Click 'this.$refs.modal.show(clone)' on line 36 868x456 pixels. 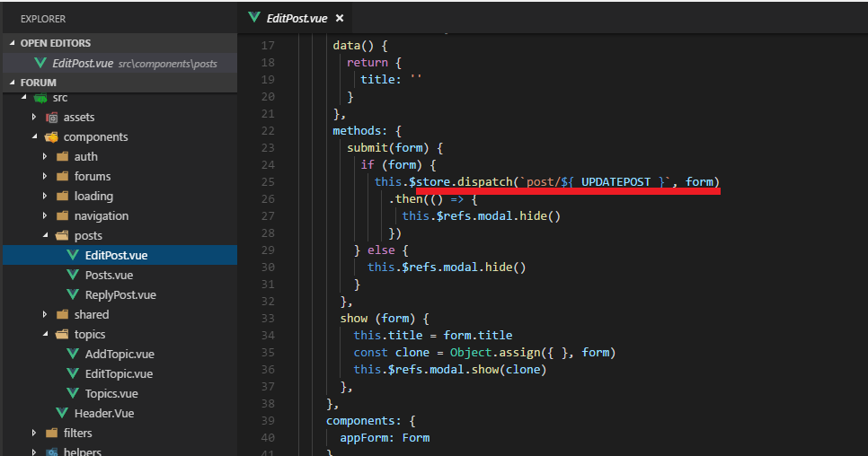(450, 369)
